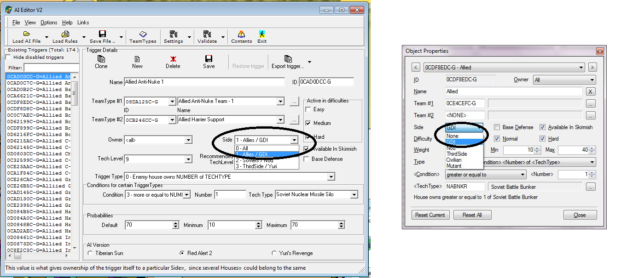Viewport: 644px width, 278px height.
Task: Enable the Hide disabled triggers checkbox
Action: click(8, 57)
